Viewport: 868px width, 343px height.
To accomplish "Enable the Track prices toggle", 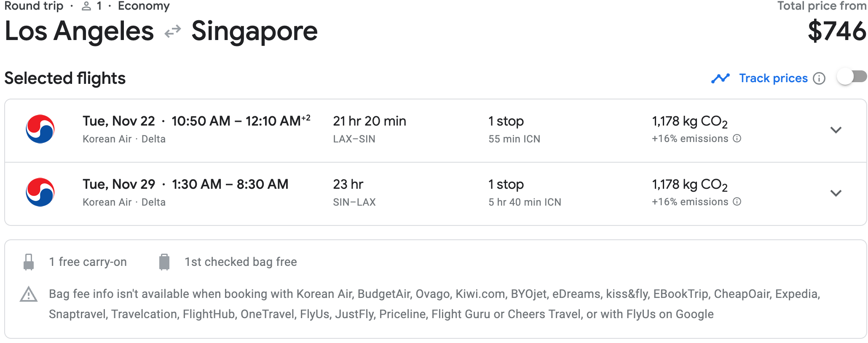I will [x=852, y=77].
